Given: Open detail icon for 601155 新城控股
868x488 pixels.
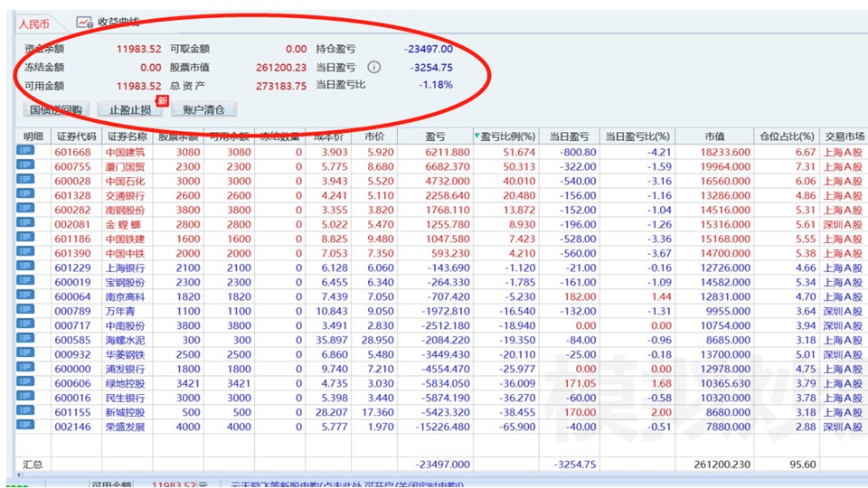Looking at the screenshot, I should pyautogui.click(x=25, y=410).
